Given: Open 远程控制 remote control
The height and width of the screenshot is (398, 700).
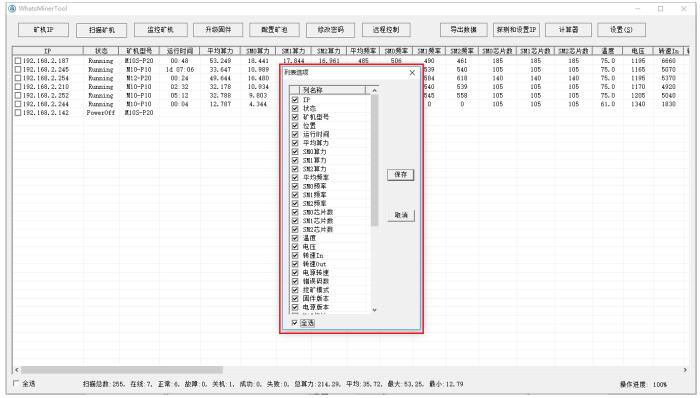Looking at the screenshot, I should (386, 30).
